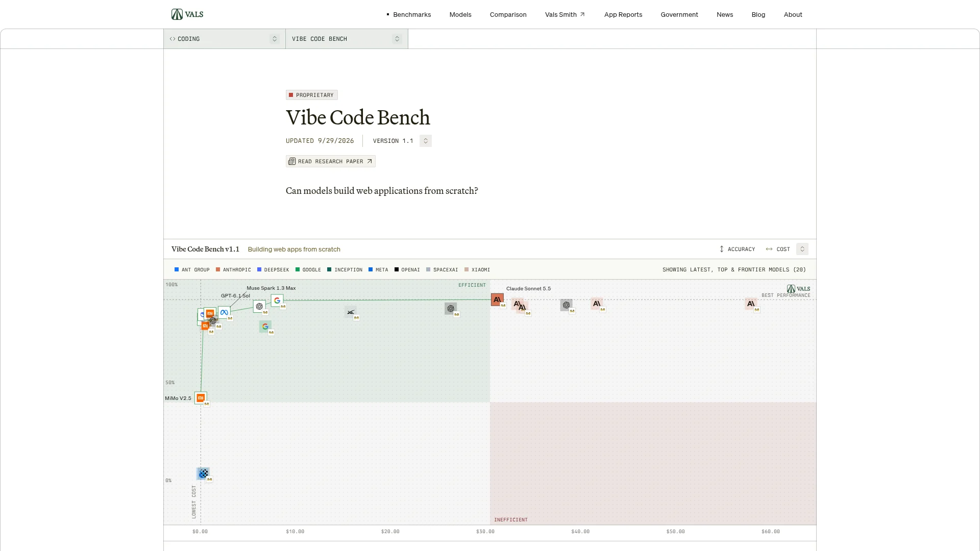The width and height of the screenshot is (980, 551).
Task: Select the white-boxed OpenAI GPT-6.1 Sol point
Action: [259, 306]
